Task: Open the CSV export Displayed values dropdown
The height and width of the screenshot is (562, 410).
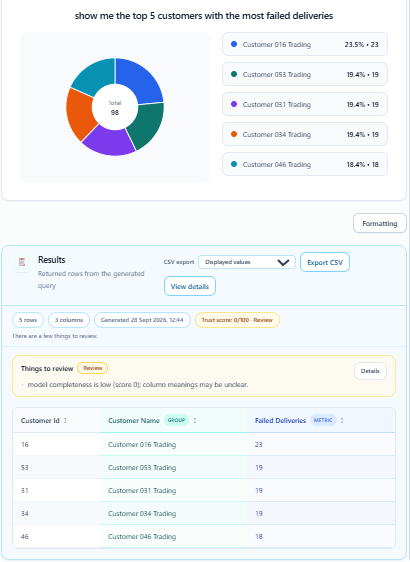Action: tap(247, 262)
